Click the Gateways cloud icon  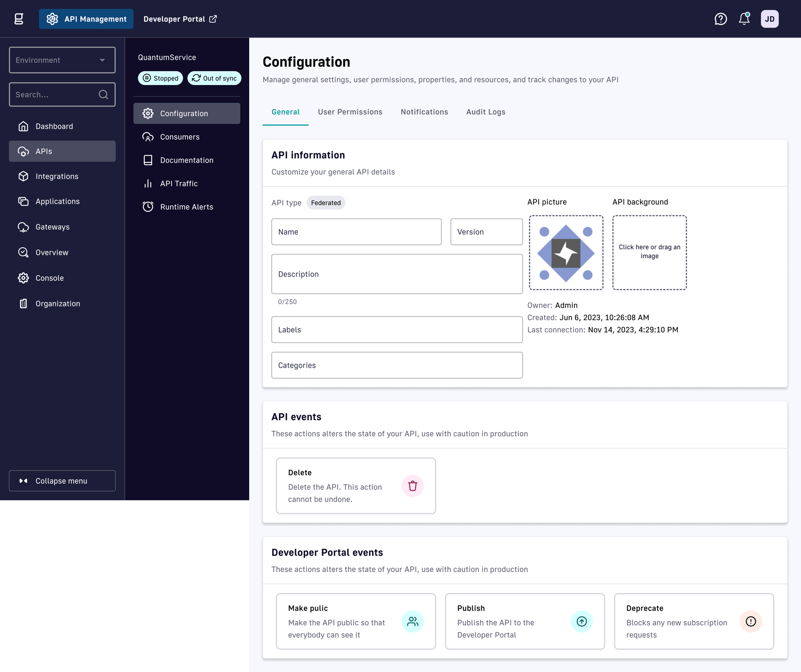click(23, 227)
